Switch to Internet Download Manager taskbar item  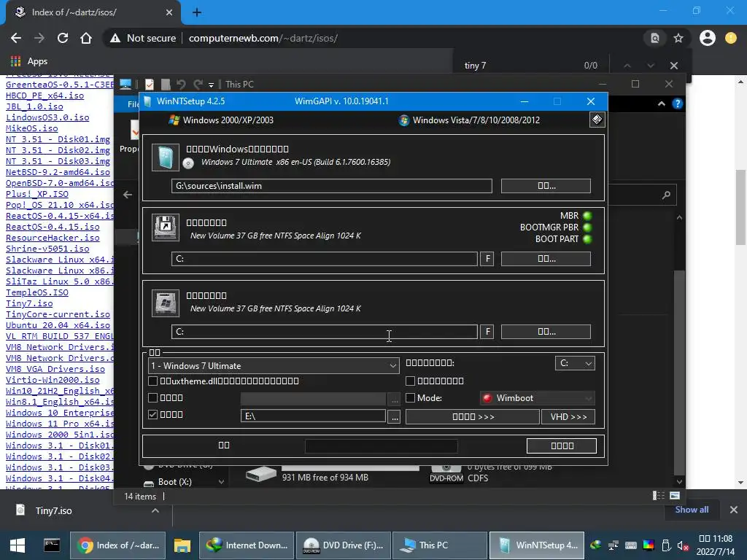(247, 545)
